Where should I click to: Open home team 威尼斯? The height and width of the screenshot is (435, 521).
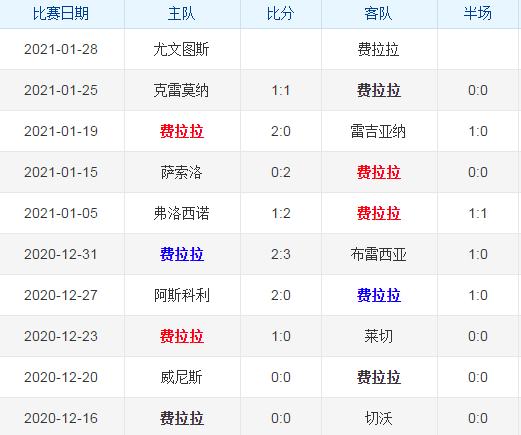(181, 377)
